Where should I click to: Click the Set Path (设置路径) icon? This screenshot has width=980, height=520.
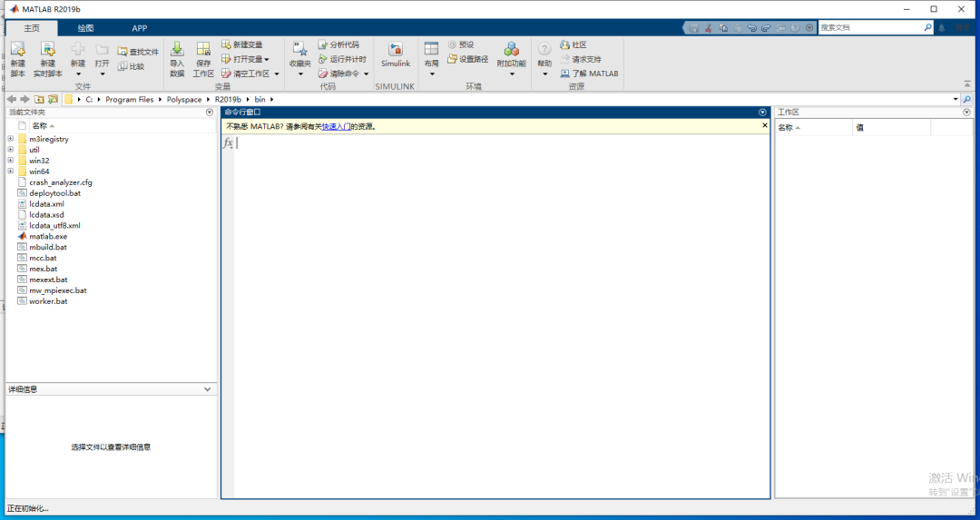pos(452,59)
